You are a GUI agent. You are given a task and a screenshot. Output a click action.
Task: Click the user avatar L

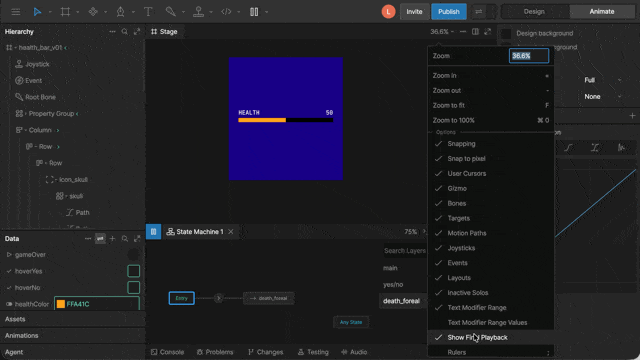point(388,12)
